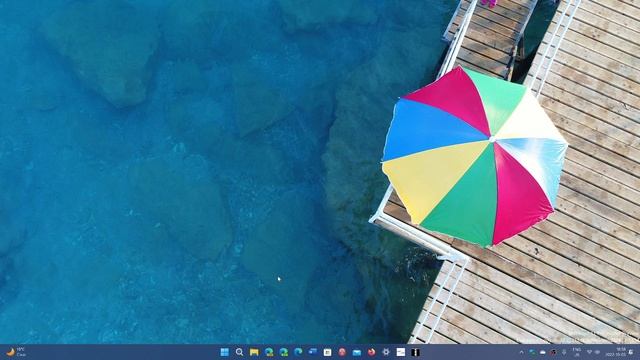The image size is (640, 360).
Task: Open the volume speaker tray icon
Action: 598,352
